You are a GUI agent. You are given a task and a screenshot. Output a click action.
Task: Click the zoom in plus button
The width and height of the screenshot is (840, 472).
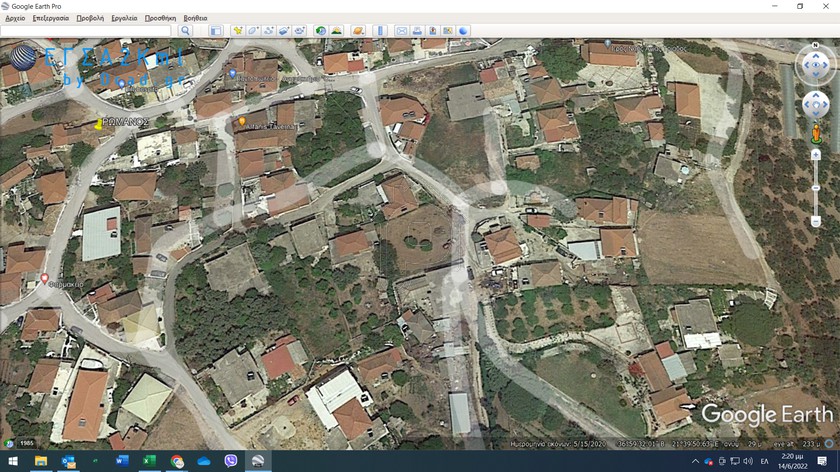(815, 155)
